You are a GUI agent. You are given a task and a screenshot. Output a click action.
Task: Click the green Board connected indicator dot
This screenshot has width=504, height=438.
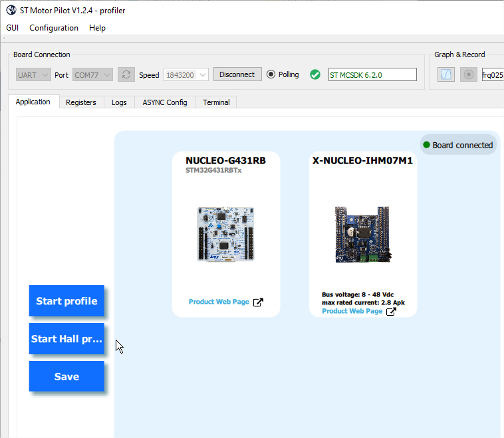(x=426, y=145)
